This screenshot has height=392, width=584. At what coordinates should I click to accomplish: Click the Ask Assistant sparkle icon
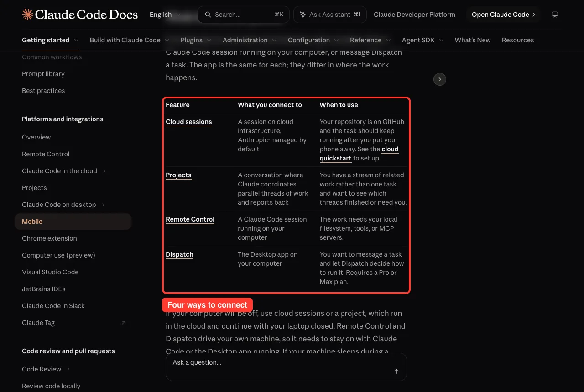pyautogui.click(x=303, y=15)
